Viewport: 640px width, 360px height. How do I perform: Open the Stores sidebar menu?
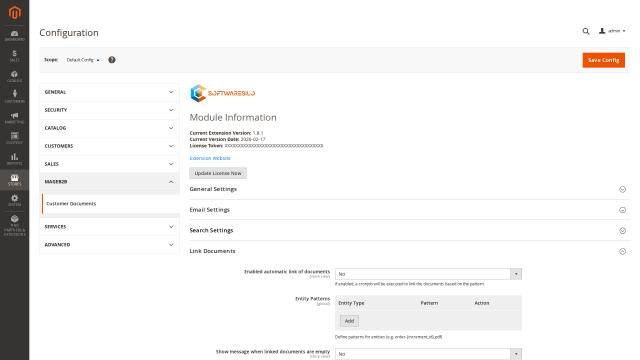(14, 180)
